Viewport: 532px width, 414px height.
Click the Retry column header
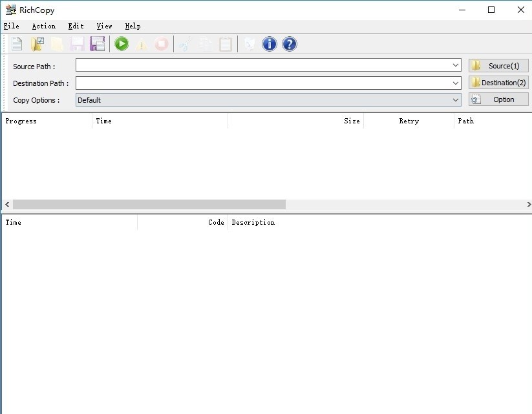point(409,121)
